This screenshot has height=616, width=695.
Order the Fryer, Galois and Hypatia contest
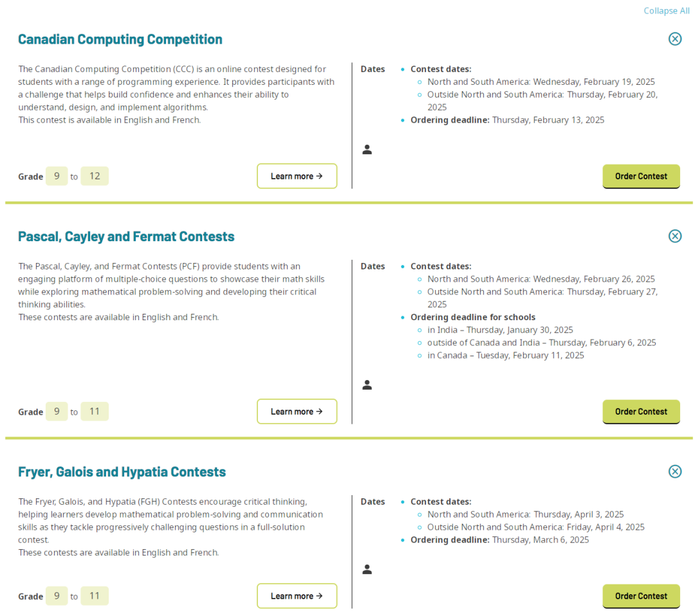(x=641, y=596)
